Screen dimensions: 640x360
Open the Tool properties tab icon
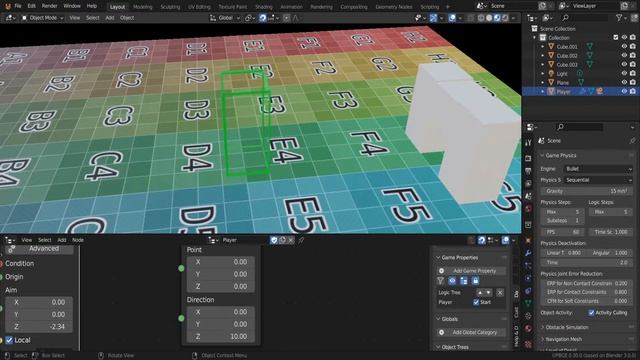pyautogui.click(x=528, y=143)
